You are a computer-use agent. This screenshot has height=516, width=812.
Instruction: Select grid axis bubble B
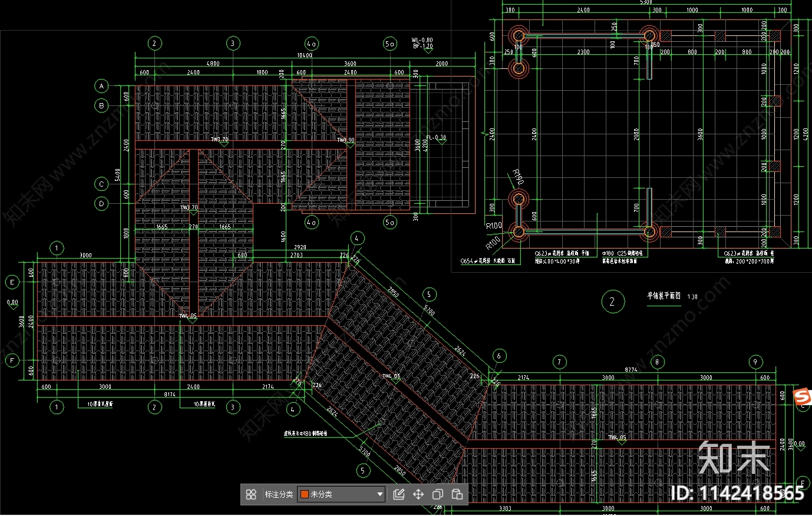101,105
